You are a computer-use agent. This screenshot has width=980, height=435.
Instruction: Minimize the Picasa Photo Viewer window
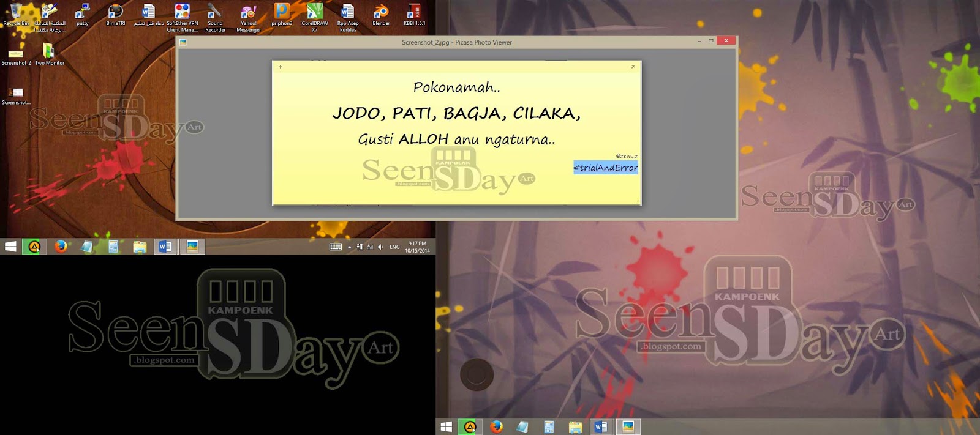tap(699, 41)
